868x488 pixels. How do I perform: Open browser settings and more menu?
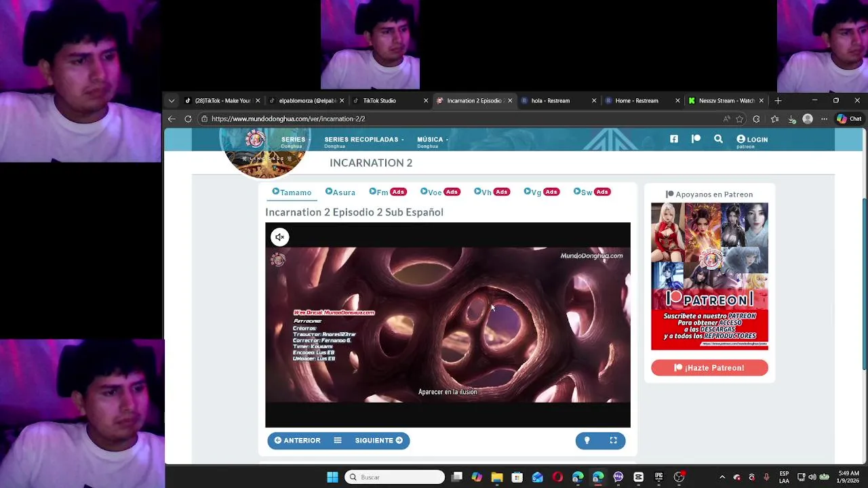(x=824, y=119)
